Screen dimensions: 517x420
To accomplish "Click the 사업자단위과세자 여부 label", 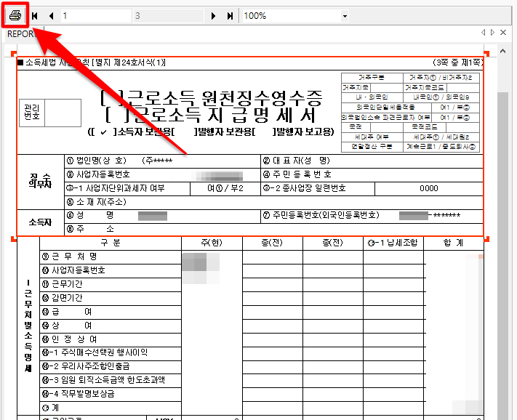I will point(115,188).
